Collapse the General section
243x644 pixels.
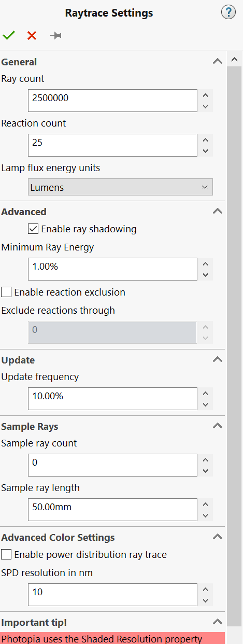point(218,61)
